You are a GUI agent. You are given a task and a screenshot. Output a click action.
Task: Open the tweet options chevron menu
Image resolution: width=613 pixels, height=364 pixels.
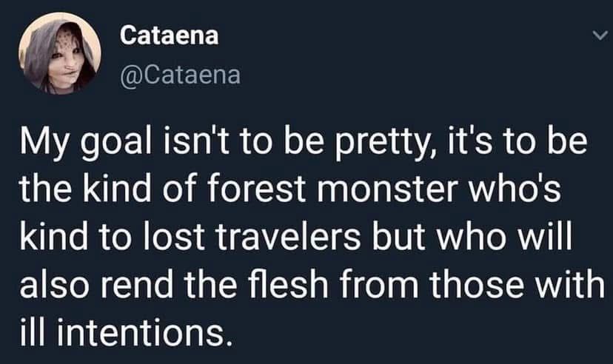600,36
